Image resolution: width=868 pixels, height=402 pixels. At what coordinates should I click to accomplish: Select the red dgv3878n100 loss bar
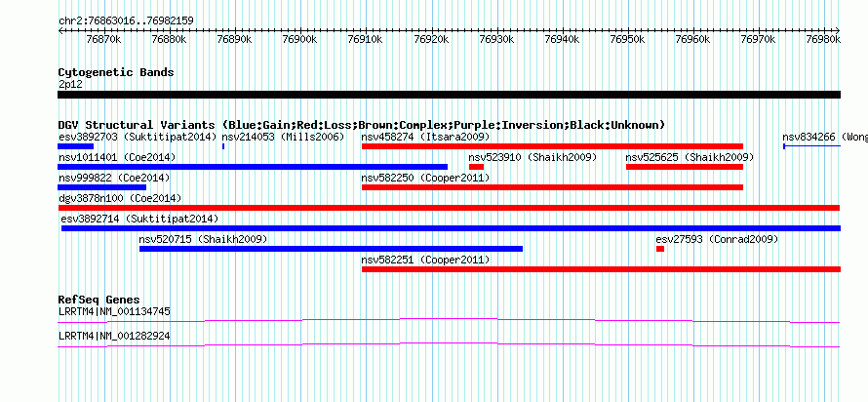[x=449, y=208]
